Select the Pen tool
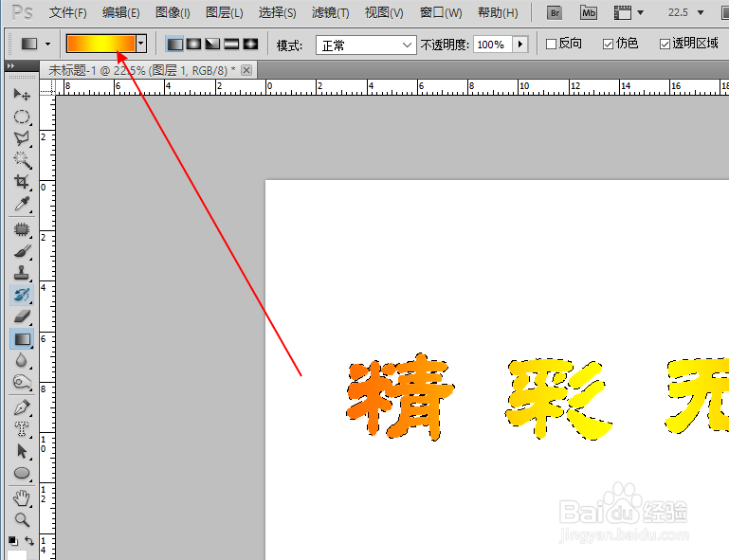The image size is (729, 560). point(22,408)
